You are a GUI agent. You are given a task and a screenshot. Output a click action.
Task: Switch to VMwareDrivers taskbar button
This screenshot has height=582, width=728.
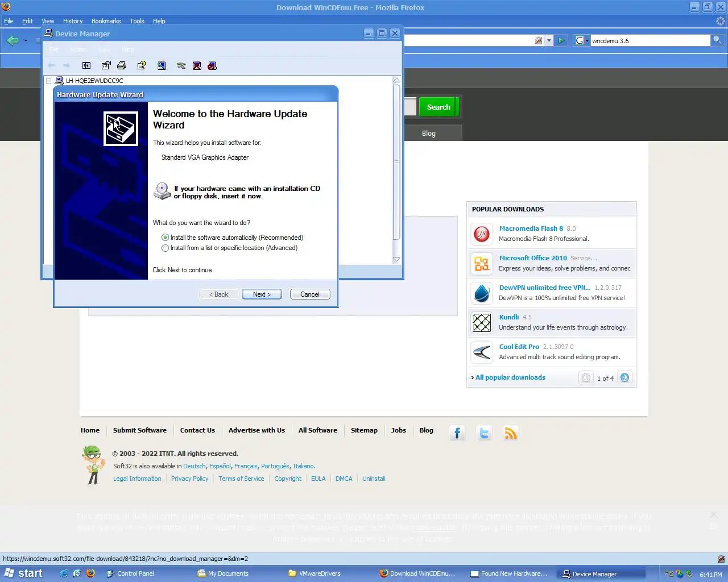coord(329,573)
